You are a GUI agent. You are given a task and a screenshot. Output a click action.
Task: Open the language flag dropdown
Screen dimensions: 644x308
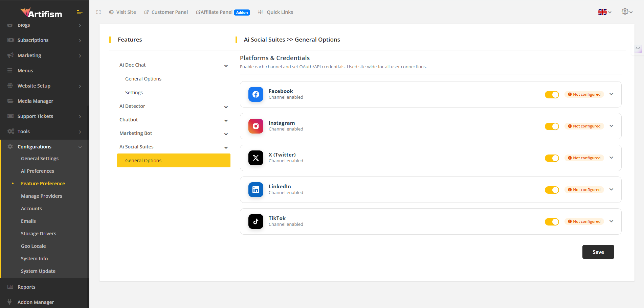pos(604,12)
